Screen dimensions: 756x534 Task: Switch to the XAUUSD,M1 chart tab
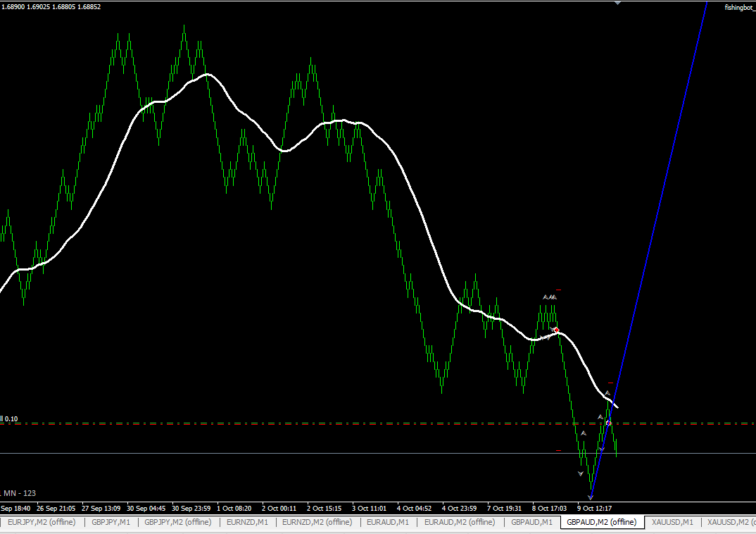click(673, 522)
